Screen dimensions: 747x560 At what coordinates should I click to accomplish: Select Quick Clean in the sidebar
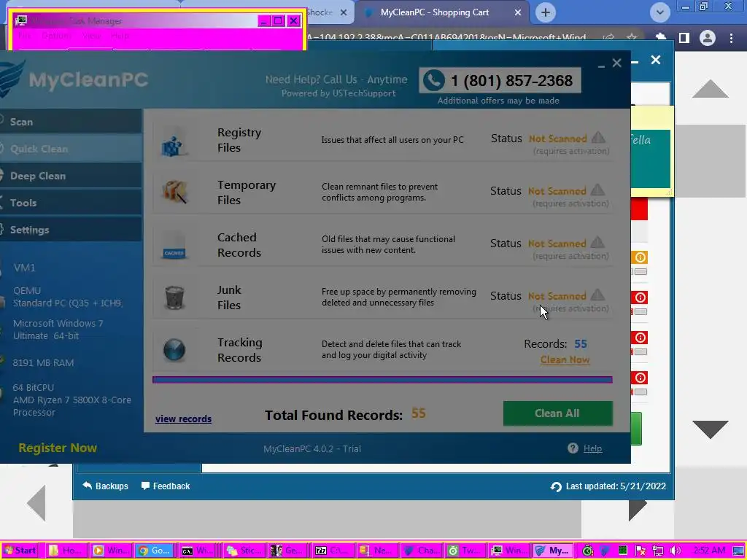coord(71,149)
